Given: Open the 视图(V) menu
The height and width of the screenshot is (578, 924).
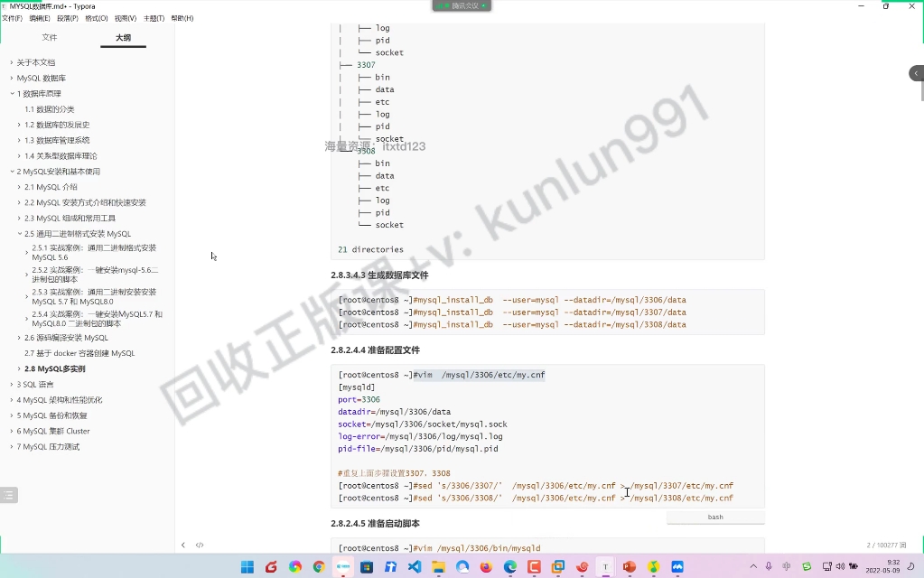Looking at the screenshot, I should pyautogui.click(x=125, y=18).
